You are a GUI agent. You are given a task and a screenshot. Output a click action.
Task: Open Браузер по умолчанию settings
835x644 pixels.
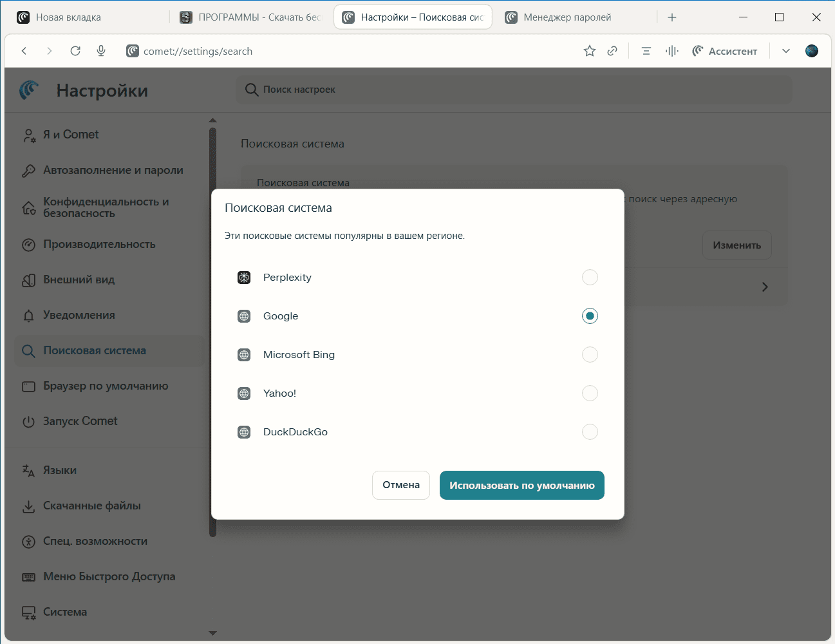pos(109,386)
